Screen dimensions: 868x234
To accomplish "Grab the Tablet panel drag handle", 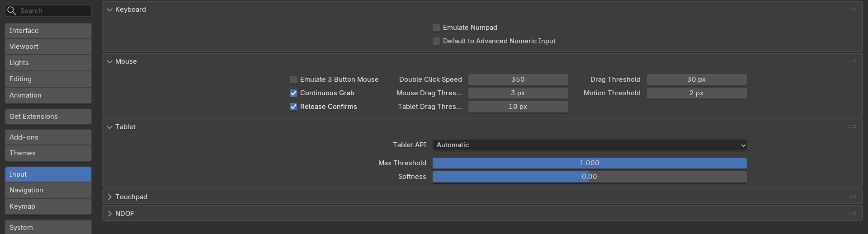I will click(x=853, y=126).
